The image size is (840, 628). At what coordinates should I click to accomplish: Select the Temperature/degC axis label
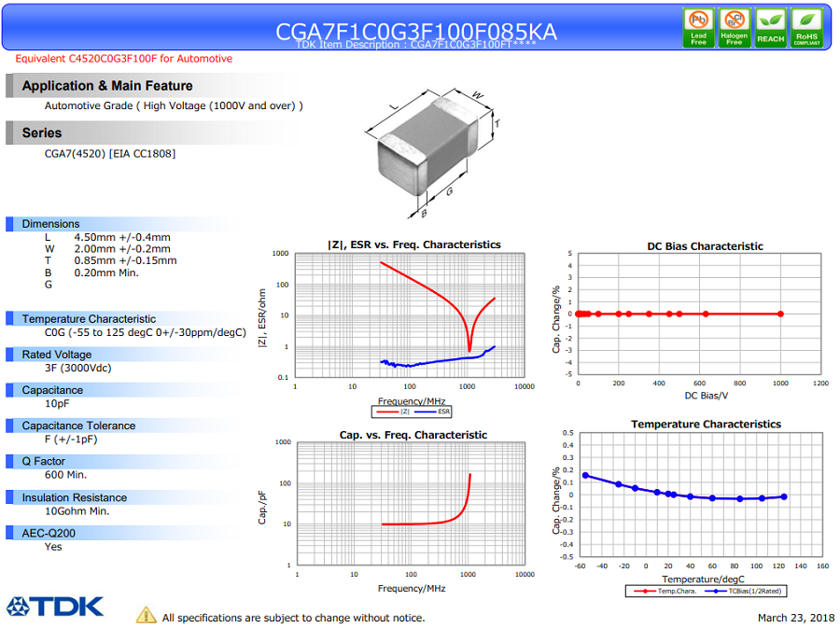tap(703, 579)
